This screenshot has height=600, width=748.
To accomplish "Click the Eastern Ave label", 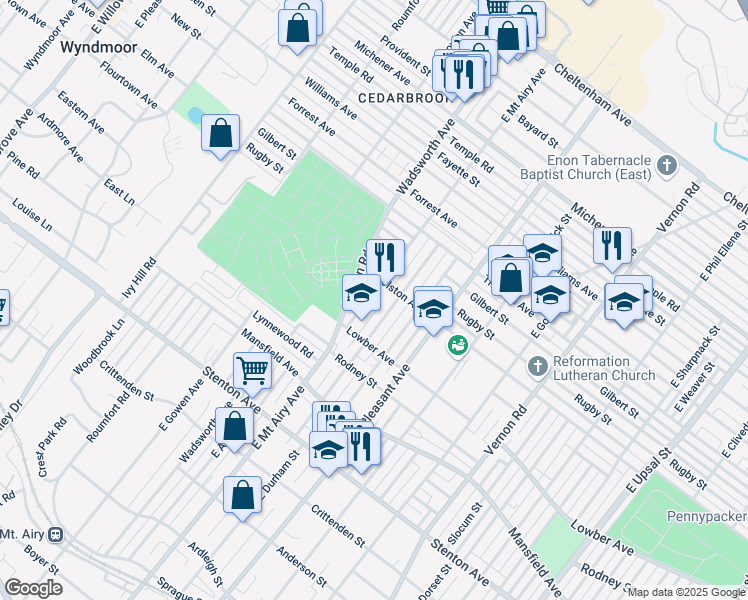I will coord(81,112).
